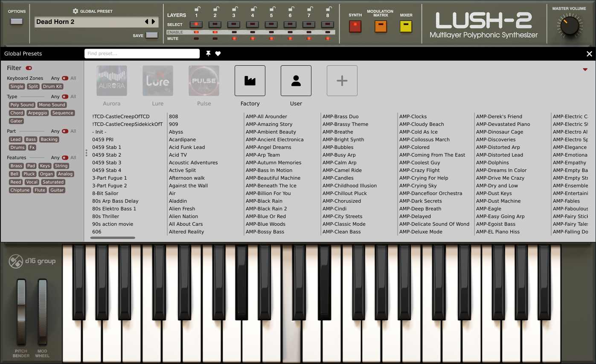Load the 'AMP-Camel Ride' preset
Viewport: 596px width, 364px height.
[x=342, y=170]
